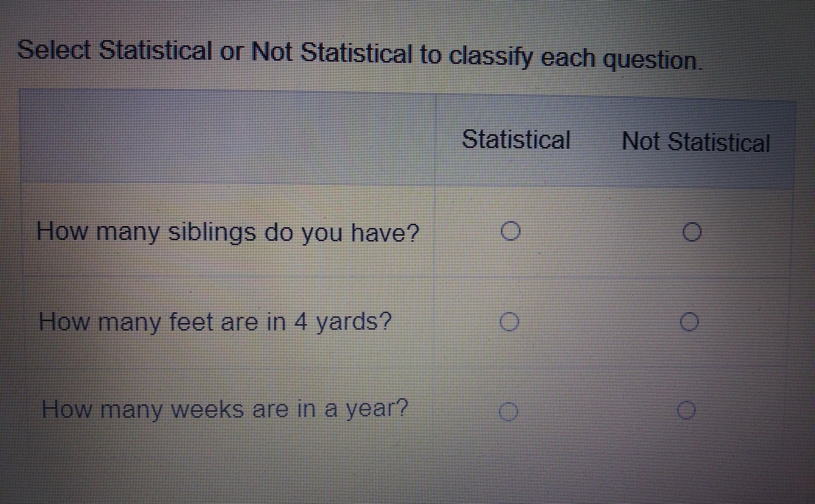The width and height of the screenshot is (815, 504).
Task: Click the empty header cell above the questions
Action: (x=227, y=137)
